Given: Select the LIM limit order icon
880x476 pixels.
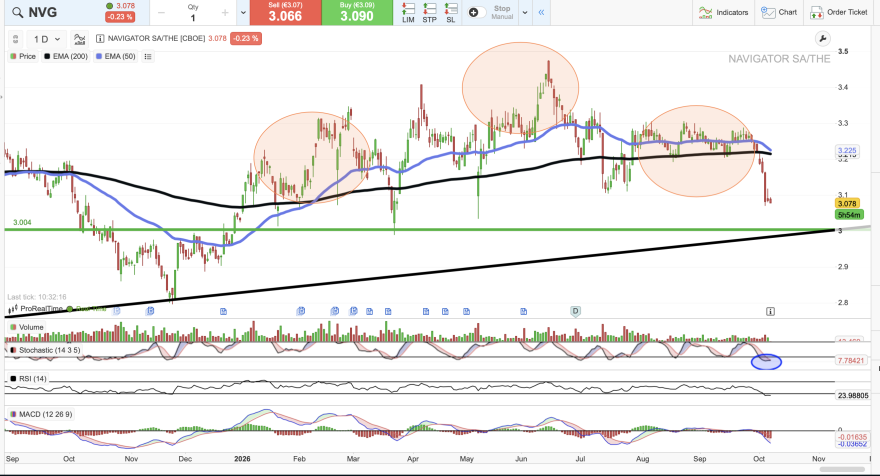Looking at the screenshot, I should (x=409, y=12).
